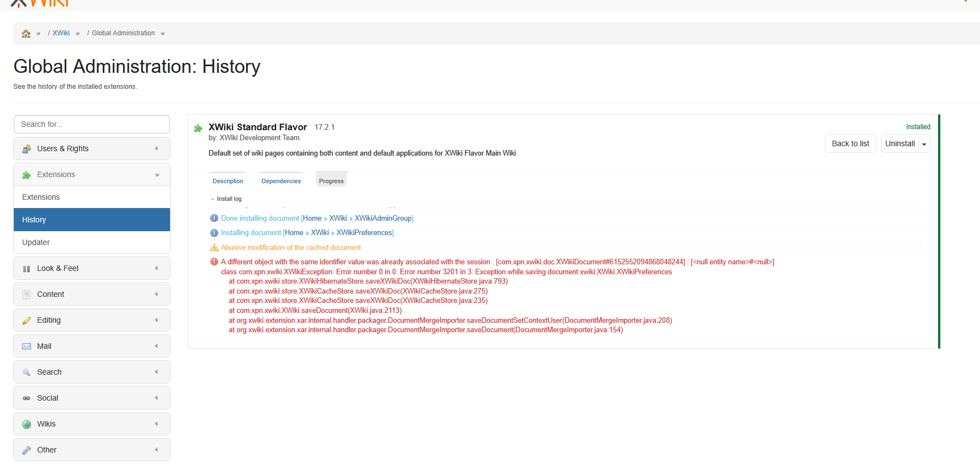Click the Extensions puzzle icon in sidebar
The height and width of the screenshot is (474, 980).
click(x=27, y=175)
